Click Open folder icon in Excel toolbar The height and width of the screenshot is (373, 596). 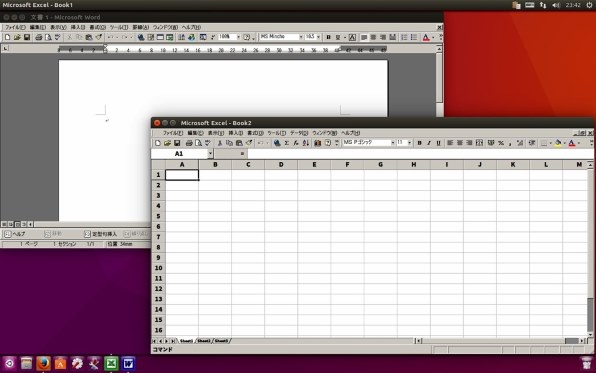click(167, 143)
